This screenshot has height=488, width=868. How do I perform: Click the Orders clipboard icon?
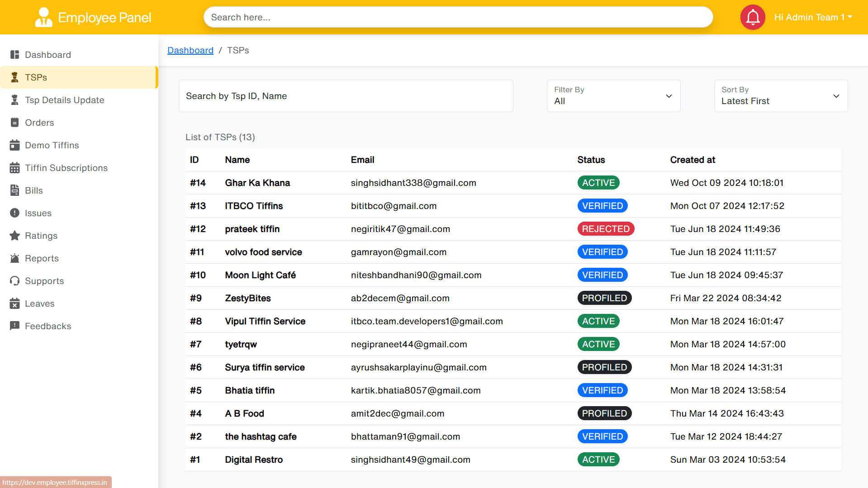[14, 123]
